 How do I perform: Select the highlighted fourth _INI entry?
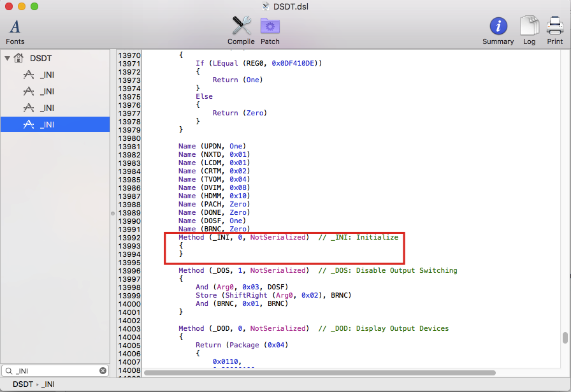(x=47, y=124)
